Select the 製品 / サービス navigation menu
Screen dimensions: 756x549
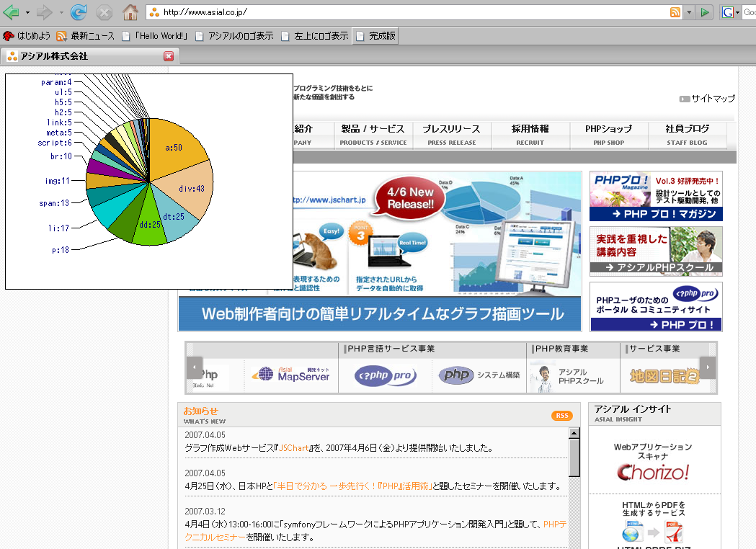coord(373,133)
